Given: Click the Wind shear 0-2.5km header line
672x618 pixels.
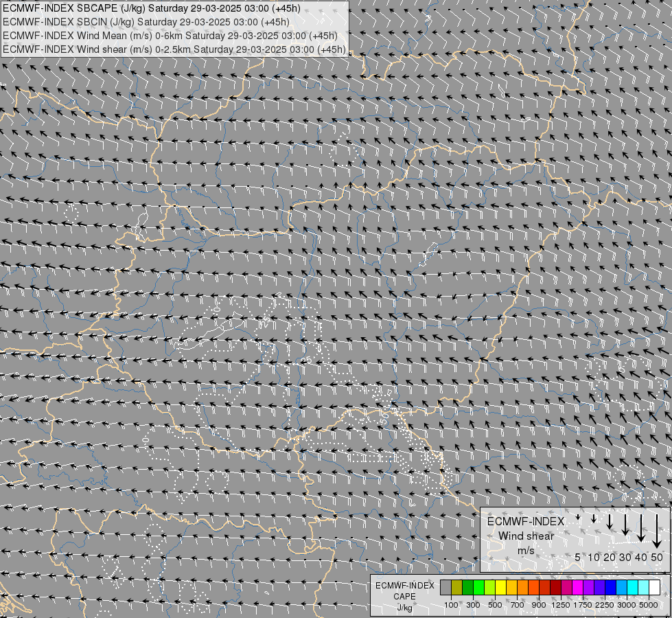Looking at the screenshot, I should click(x=174, y=49).
